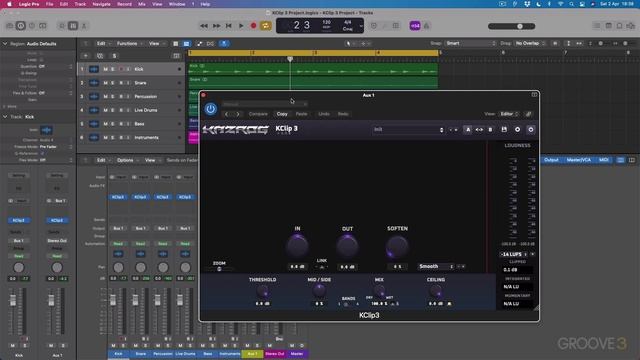Click the IN gain knob

[x=297, y=246]
